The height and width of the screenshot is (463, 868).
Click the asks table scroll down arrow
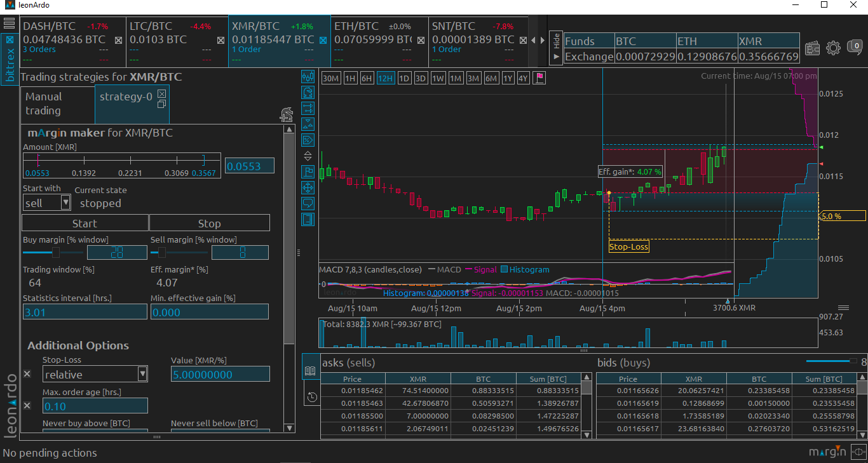click(x=587, y=434)
